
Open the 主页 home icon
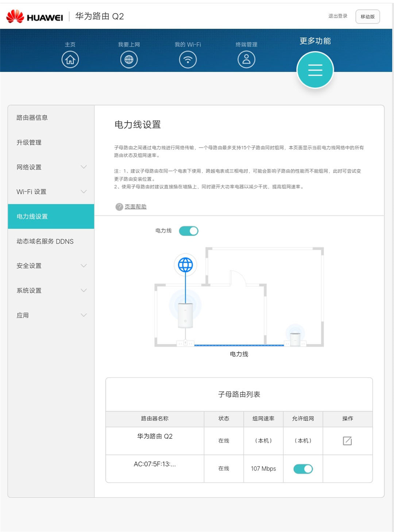coord(70,59)
